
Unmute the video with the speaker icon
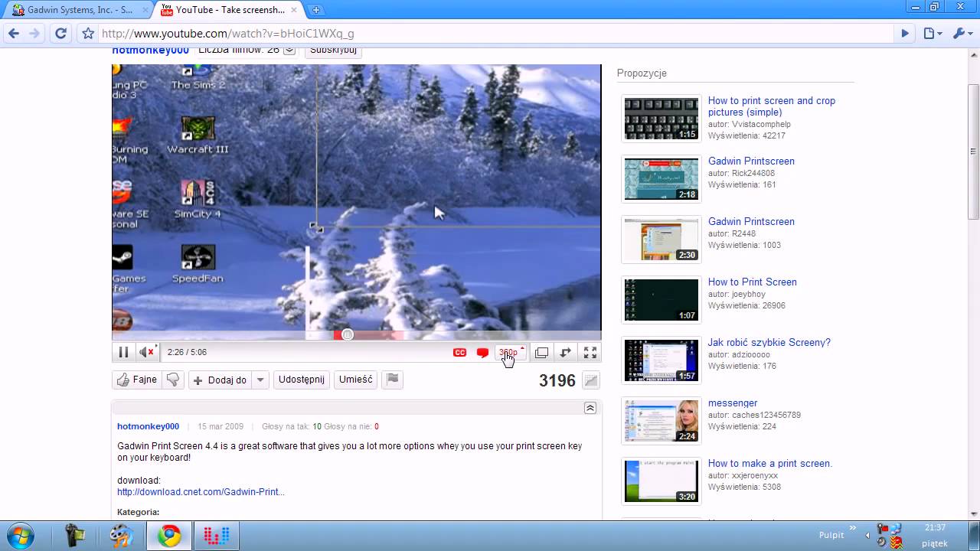pyautogui.click(x=146, y=353)
